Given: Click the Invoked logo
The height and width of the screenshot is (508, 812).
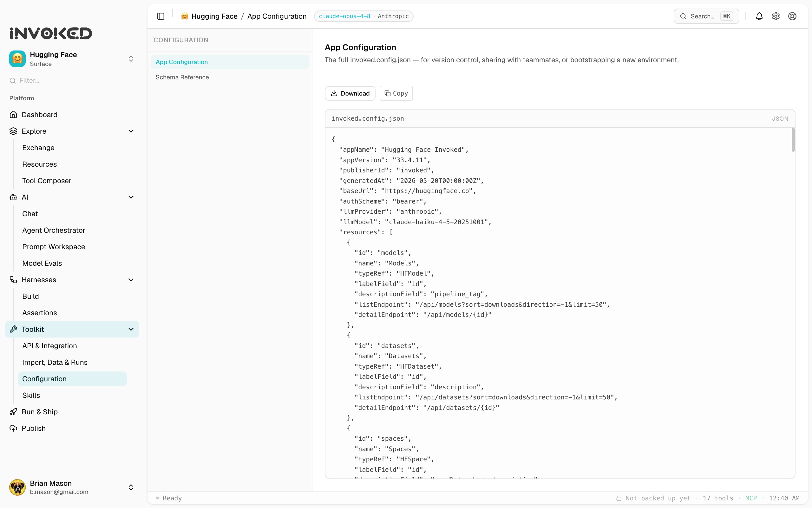Looking at the screenshot, I should click(x=51, y=33).
